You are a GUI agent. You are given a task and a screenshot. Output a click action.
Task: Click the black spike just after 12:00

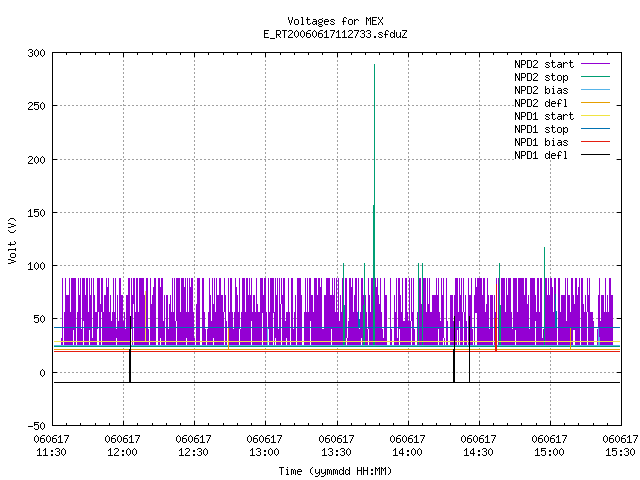(x=130, y=349)
